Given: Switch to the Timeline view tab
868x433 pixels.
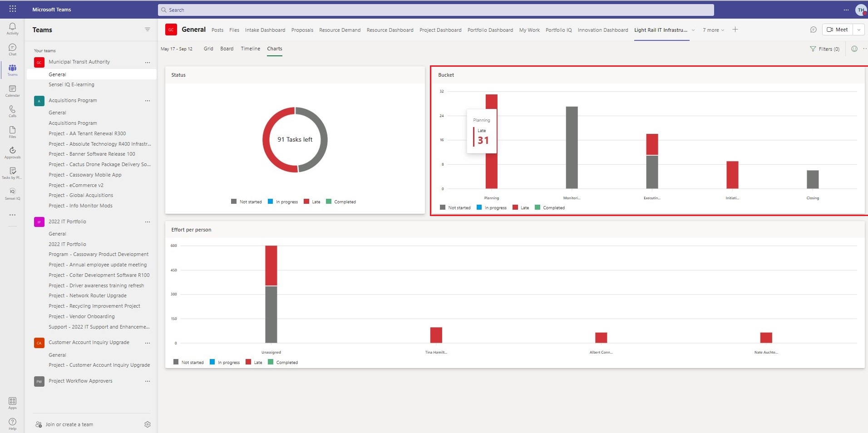Looking at the screenshot, I should [x=251, y=49].
